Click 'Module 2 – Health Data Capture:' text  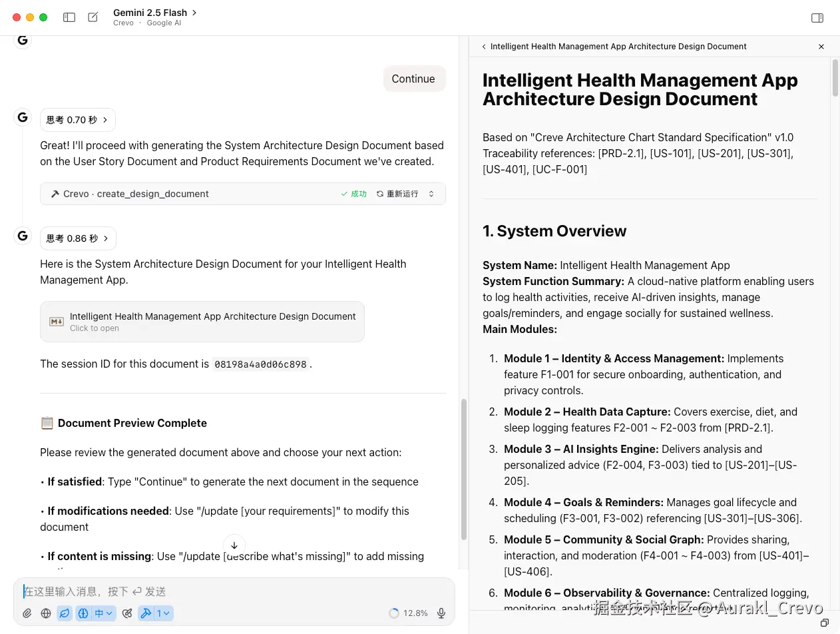click(587, 412)
